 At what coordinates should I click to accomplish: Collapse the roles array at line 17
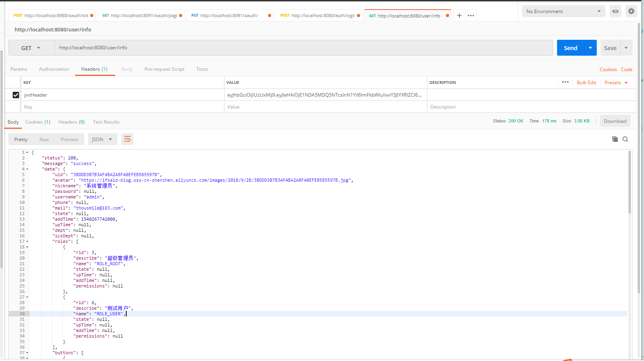27,241
